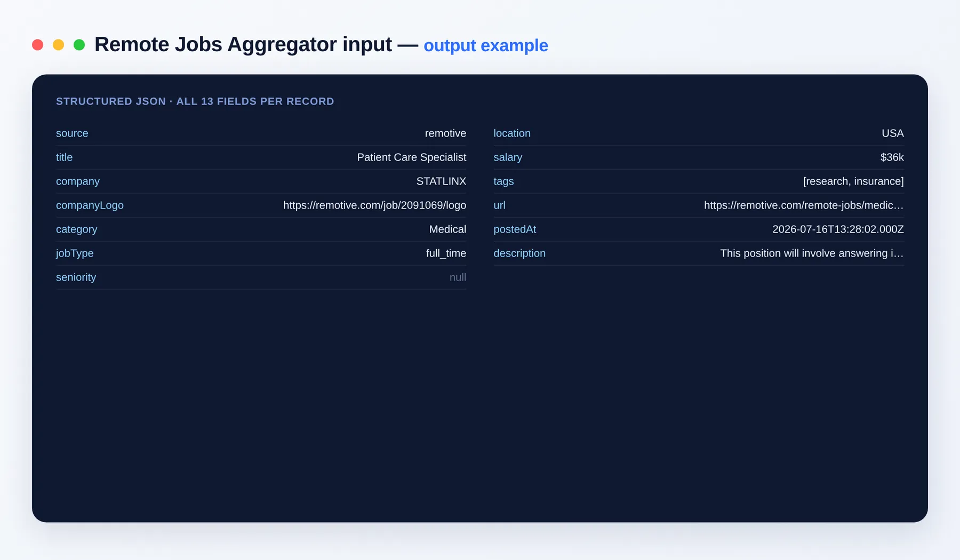Click the 'Remote Jobs Aggregator input' heading
The image size is (960, 560).
[x=243, y=45]
